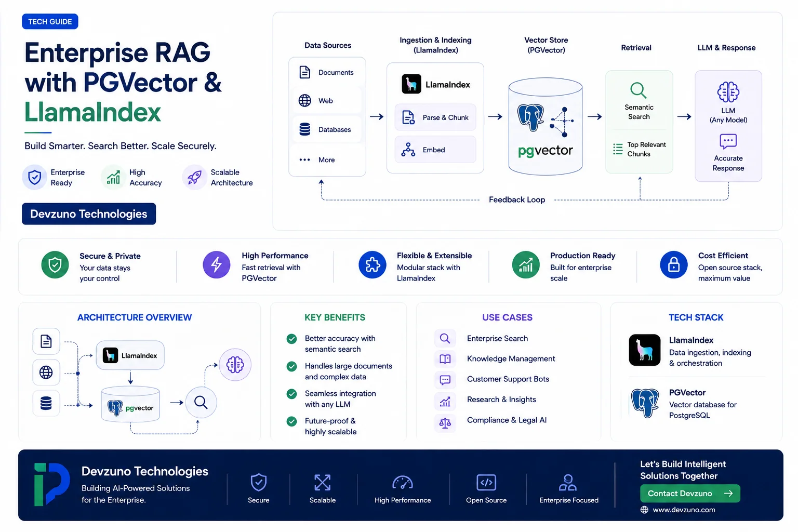Viewport: 798px width, 532px height.
Task: Click the globe icon beside www.devzuno.com
Action: 644,510
